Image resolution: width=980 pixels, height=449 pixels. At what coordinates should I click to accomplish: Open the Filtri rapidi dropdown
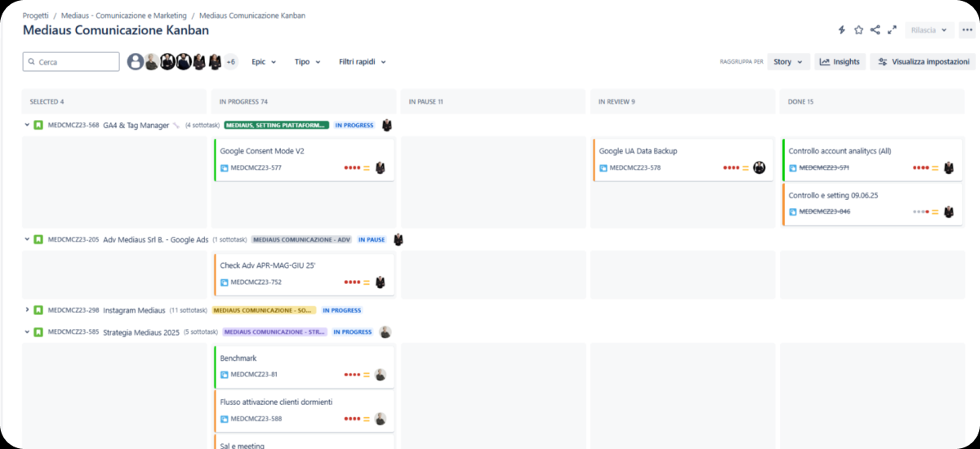[x=363, y=62]
